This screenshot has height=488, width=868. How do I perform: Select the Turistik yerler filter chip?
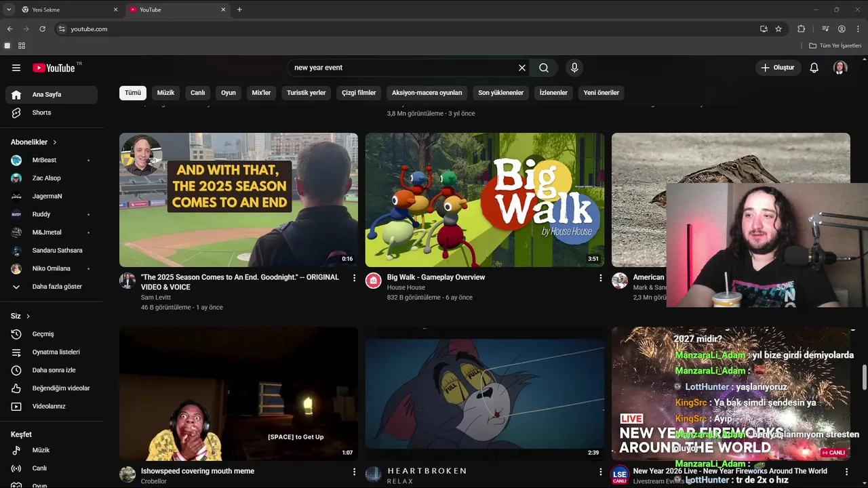click(x=306, y=93)
